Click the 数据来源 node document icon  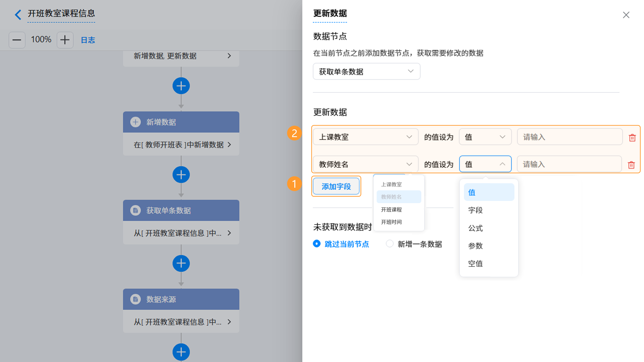pyautogui.click(x=136, y=299)
